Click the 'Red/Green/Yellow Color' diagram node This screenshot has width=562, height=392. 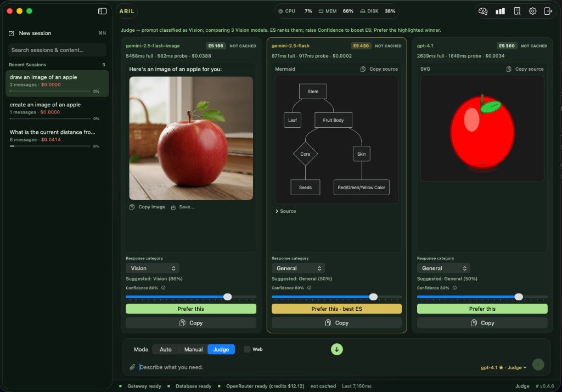pyautogui.click(x=361, y=188)
